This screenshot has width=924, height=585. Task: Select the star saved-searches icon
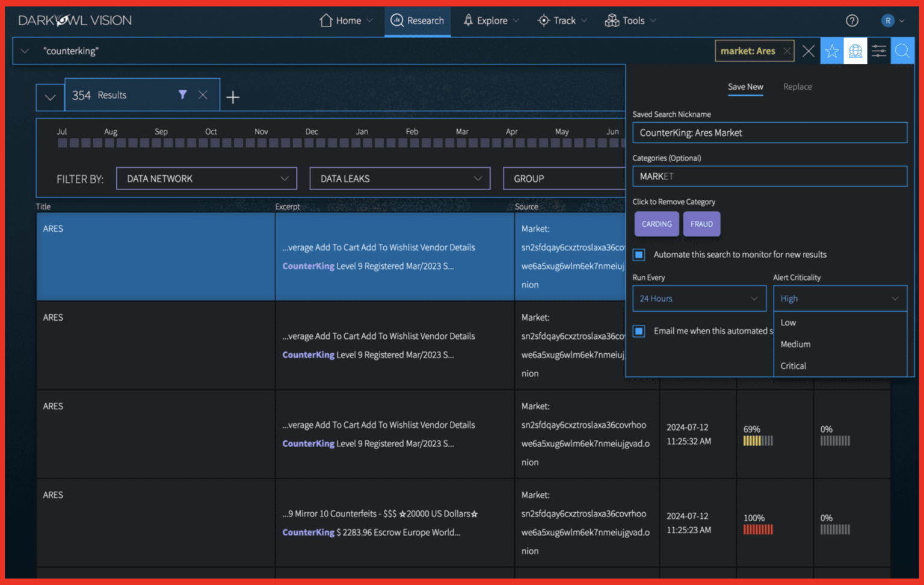pos(832,51)
